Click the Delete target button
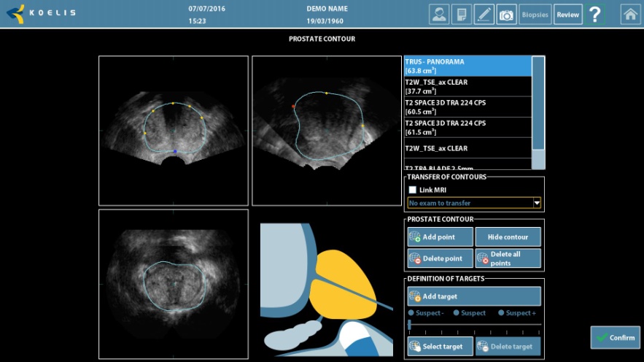The width and height of the screenshot is (644, 362). [x=508, y=347]
